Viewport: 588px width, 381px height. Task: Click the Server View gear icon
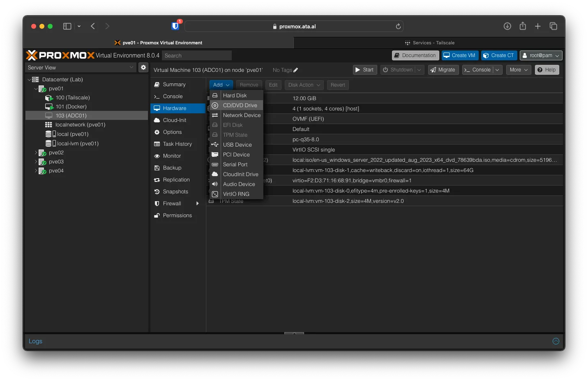pos(143,67)
